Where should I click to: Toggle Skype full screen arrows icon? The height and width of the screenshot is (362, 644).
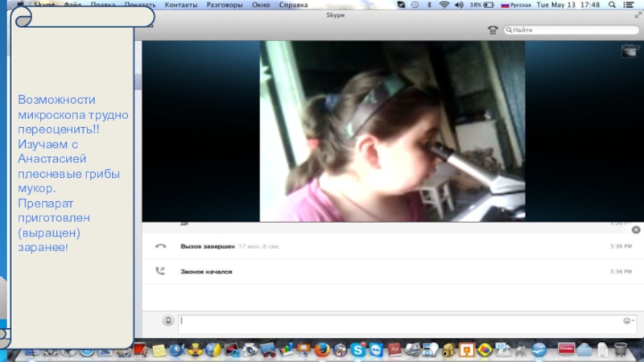638,15
